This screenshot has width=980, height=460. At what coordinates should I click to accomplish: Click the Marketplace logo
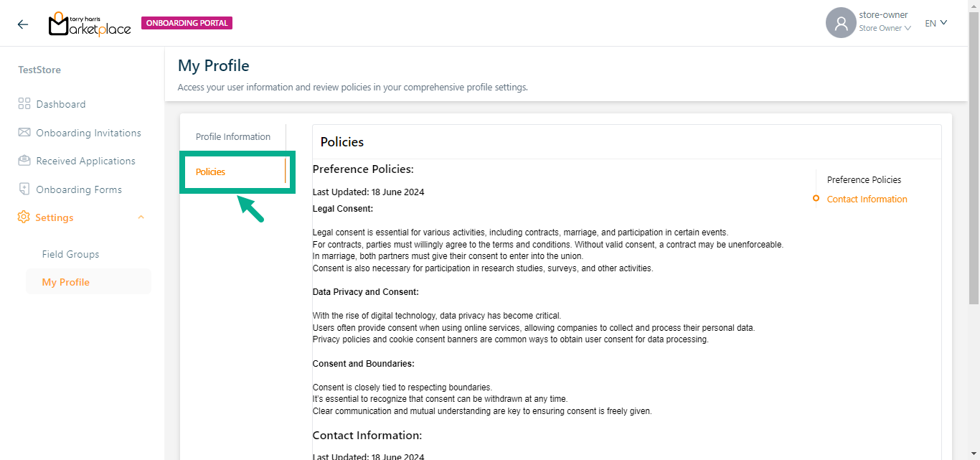pyautogui.click(x=90, y=24)
